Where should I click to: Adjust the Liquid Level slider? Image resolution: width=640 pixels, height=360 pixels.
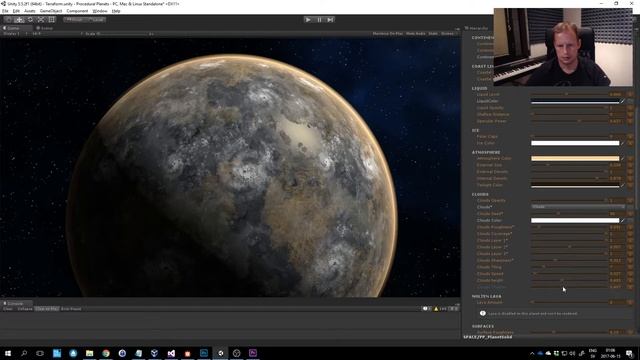[569, 94]
